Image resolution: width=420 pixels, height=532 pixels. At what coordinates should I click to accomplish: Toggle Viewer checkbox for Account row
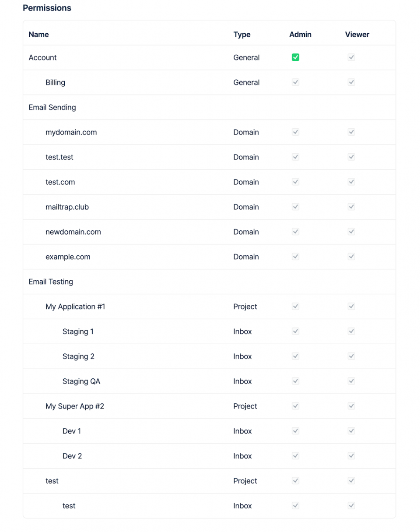pos(351,57)
